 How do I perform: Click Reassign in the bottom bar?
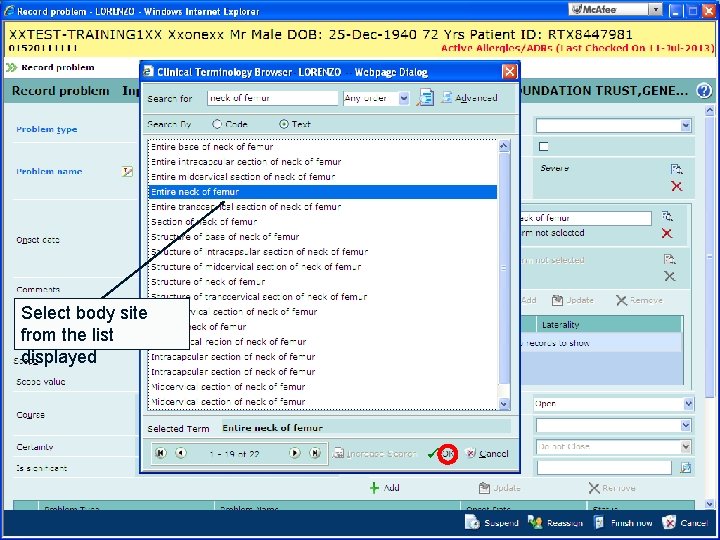click(x=556, y=523)
